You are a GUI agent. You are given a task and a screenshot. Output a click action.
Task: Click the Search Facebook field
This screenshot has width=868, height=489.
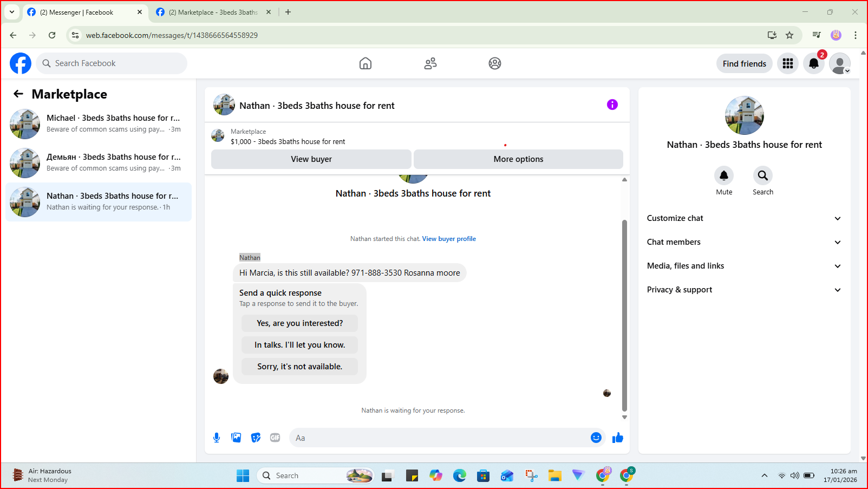pos(112,63)
